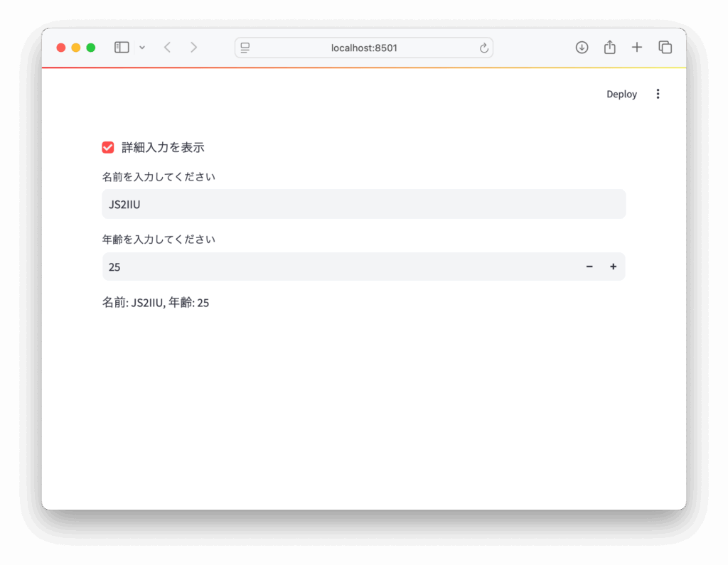Decrease the age with the minus button
This screenshot has width=728, height=565.
589,267
